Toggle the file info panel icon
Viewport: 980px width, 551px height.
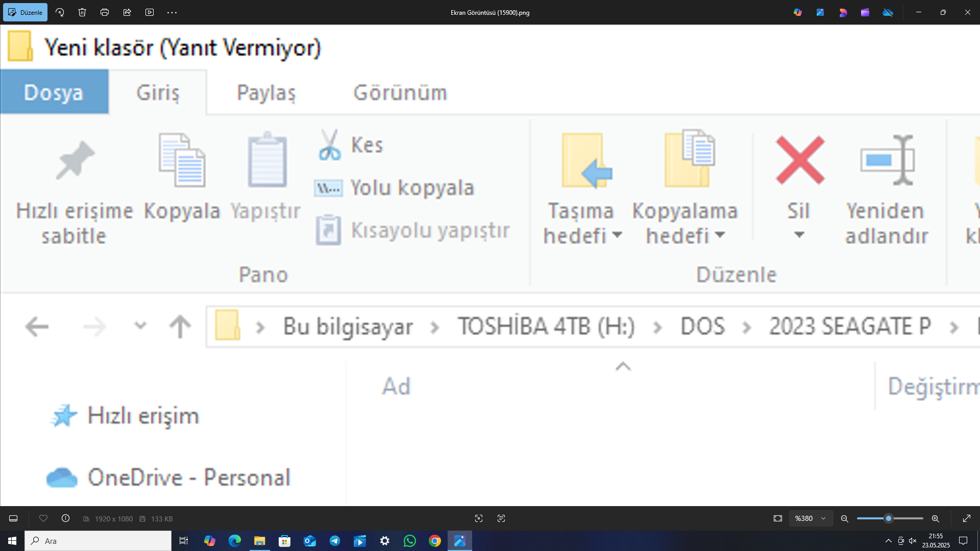[x=66, y=518]
